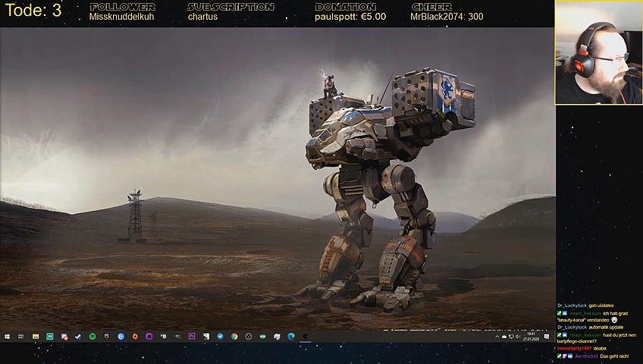Open Telegram from the taskbar
Image resolution: width=643 pixels, height=364 pixels.
coord(220,337)
